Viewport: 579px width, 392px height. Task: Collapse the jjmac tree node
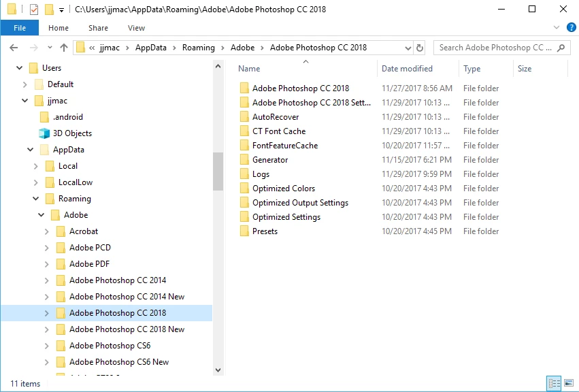tap(24, 101)
